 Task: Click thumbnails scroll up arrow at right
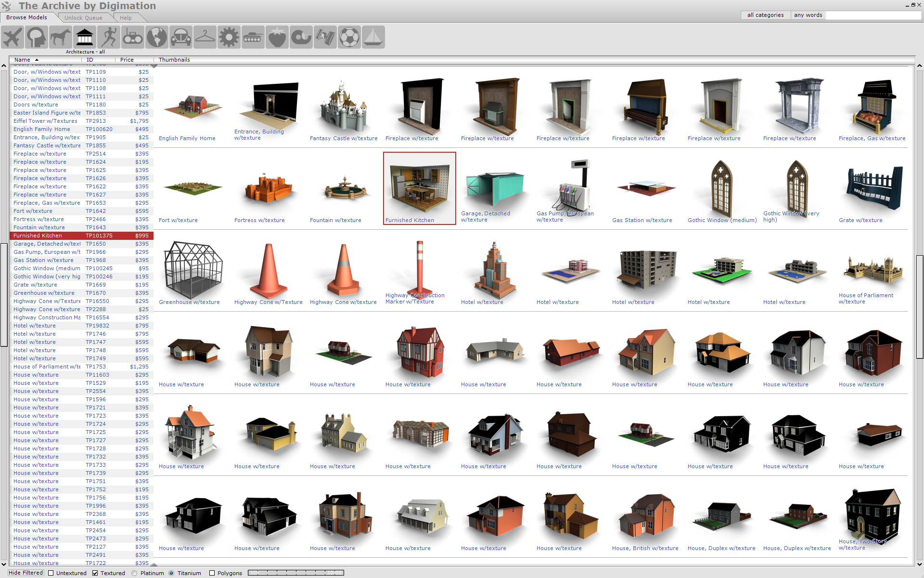point(920,66)
